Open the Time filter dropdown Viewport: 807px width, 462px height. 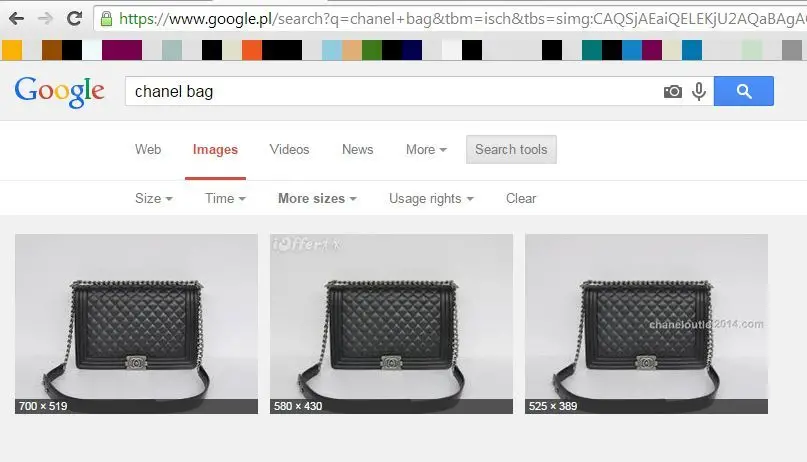pos(225,198)
